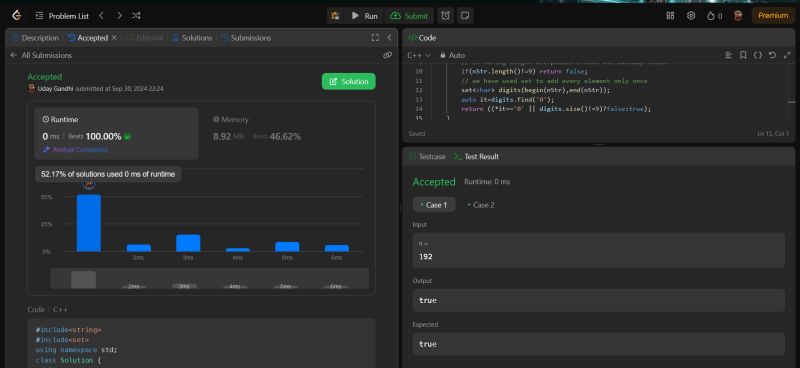The height and width of the screenshot is (368, 800).
Task: Select the Accepted tab
Action: (88, 38)
